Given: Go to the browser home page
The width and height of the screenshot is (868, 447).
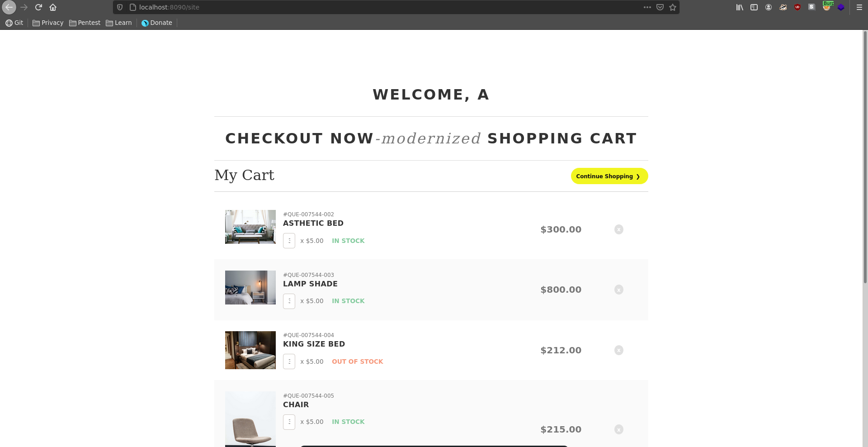Looking at the screenshot, I should (53, 7).
